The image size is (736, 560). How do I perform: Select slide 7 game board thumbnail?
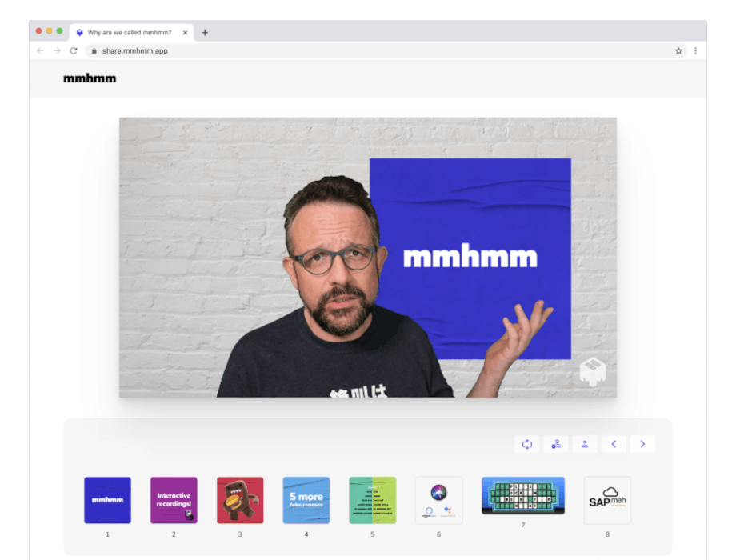click(x=523, y=496)
